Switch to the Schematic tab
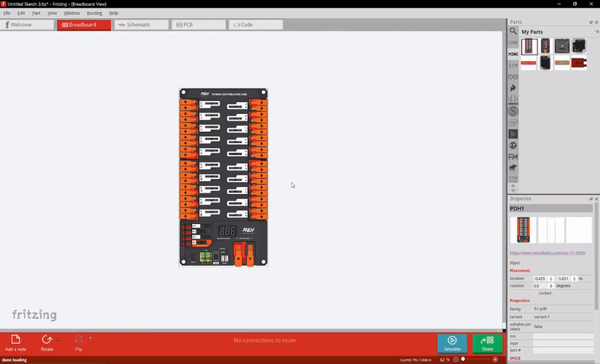 pyautogui.click(x=141, y=25)
